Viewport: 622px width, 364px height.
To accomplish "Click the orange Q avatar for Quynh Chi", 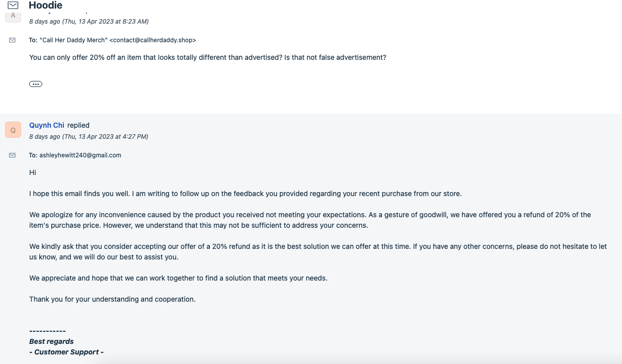I will pyautogui.click(x=13, y=130).
